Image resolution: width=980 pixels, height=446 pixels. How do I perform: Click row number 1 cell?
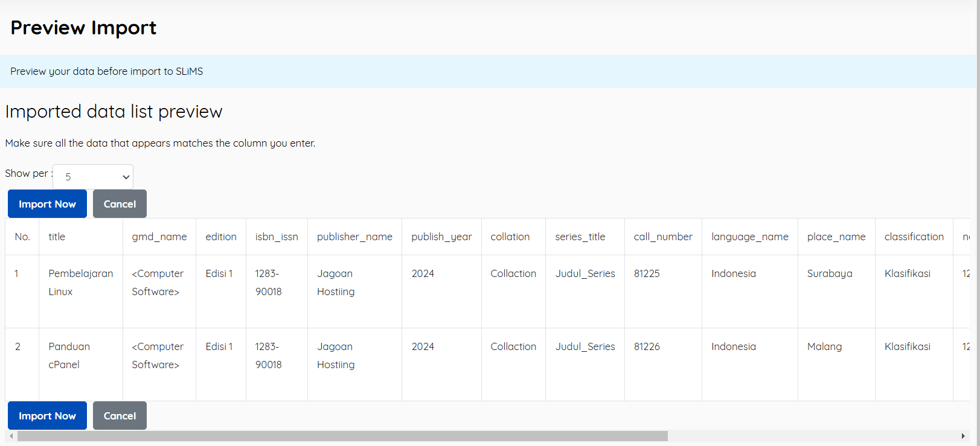click(22, 291)
